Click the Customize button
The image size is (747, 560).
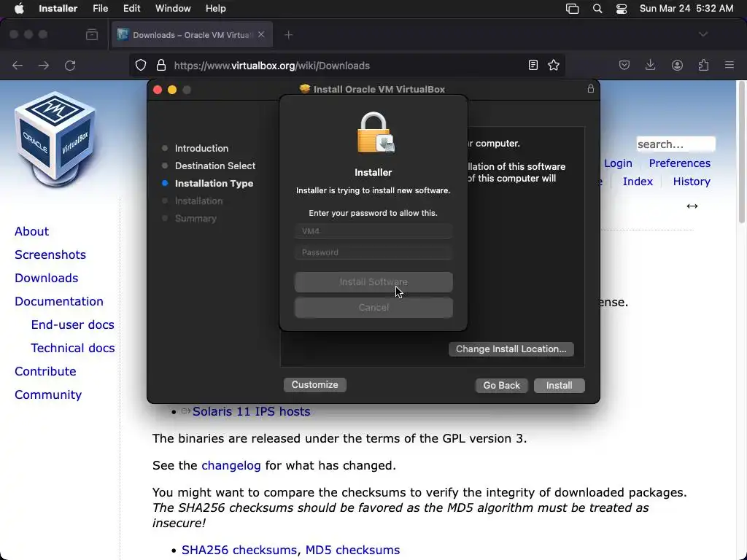315,385
